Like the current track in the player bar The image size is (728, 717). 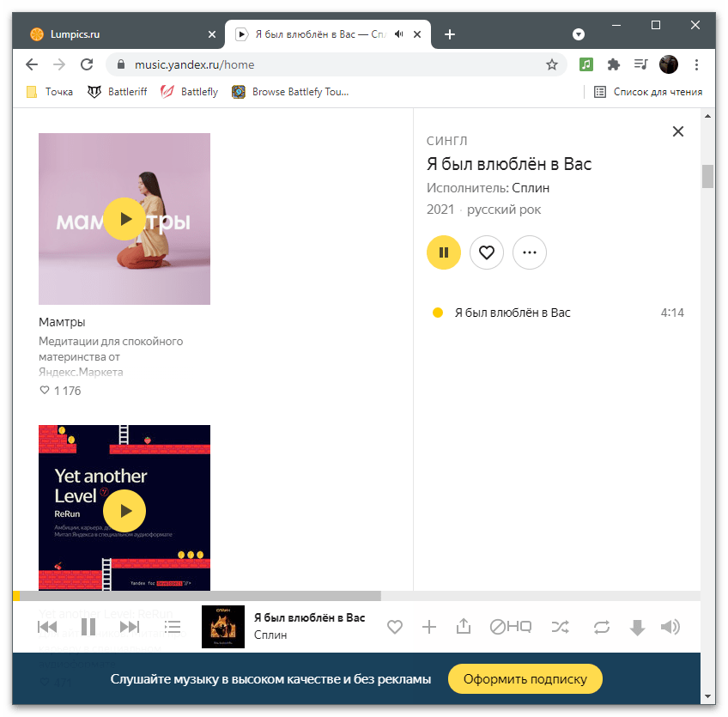394,627
